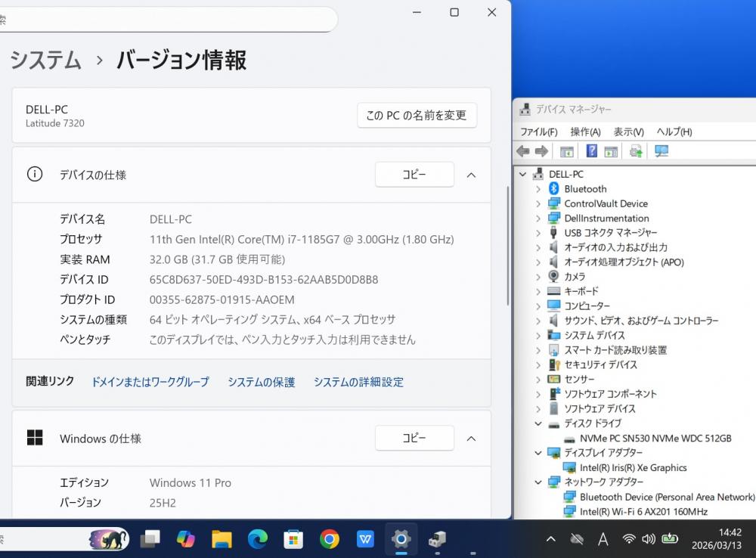Launch Microsoft Store from the taskbar
The width and height of the screenshot is (756, 558).
point(293,538)
